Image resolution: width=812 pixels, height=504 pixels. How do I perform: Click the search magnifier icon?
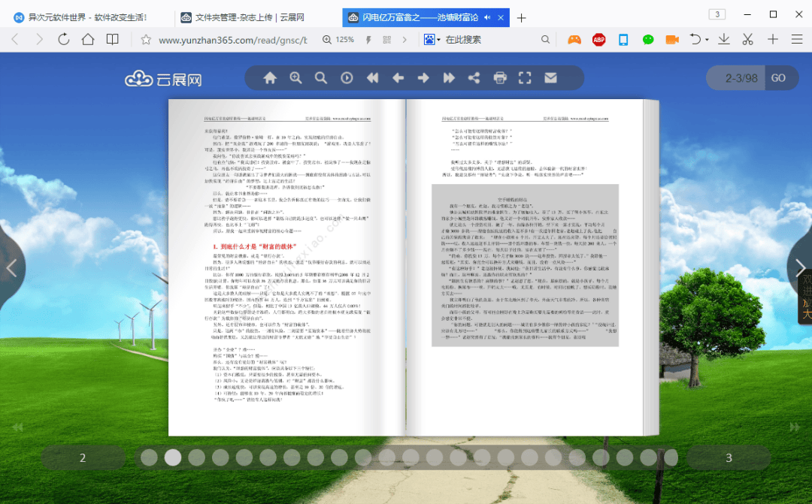[545, 39]
